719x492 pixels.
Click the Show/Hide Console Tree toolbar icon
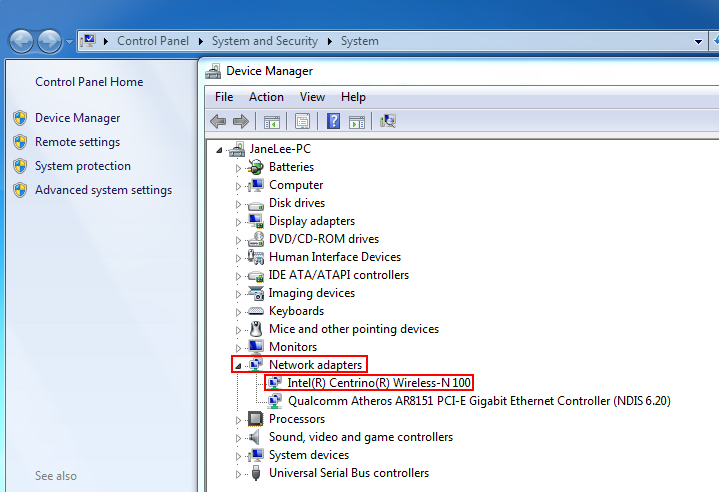coord(271,122)
